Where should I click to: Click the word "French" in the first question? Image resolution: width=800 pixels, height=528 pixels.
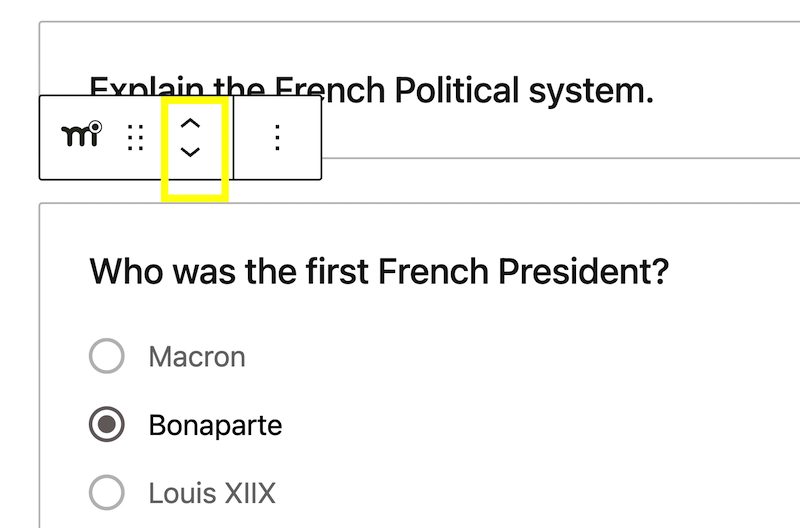pos(330,90)
